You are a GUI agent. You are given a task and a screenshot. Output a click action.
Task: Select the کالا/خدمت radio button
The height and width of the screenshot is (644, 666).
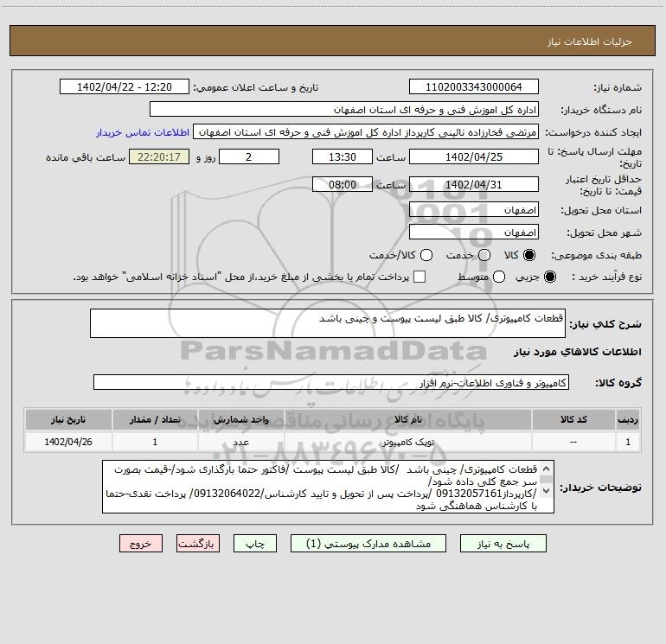click(x=426, y=255)
